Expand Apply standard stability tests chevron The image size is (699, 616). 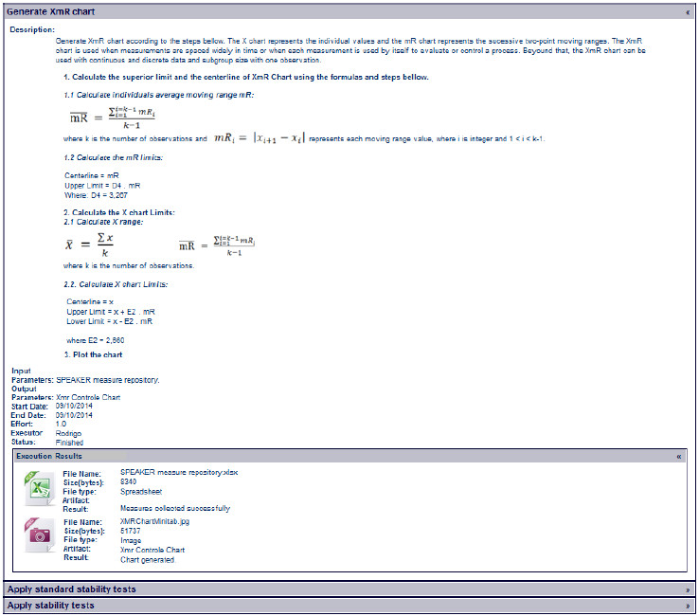click(688, 589)
